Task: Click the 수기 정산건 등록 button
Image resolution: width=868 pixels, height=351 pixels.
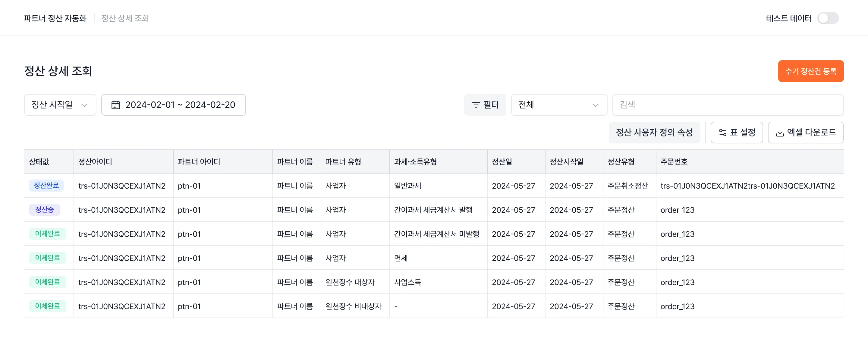Action: point(811,71)
